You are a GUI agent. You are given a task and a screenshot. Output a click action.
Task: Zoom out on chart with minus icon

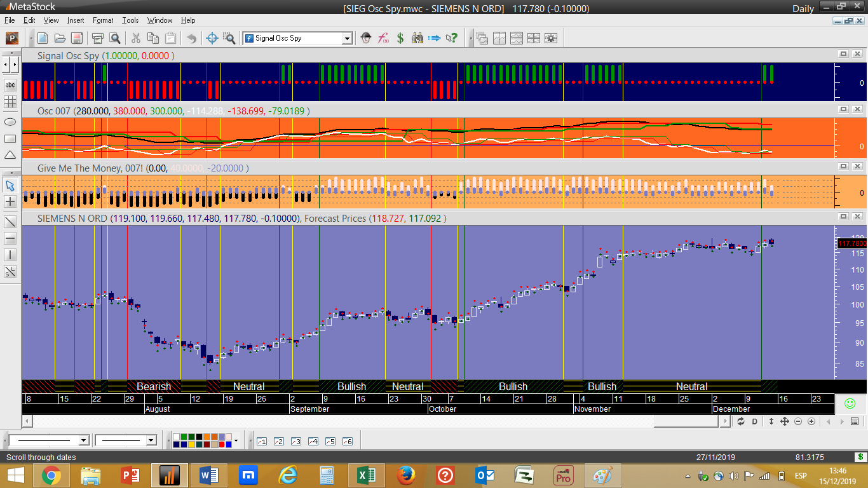click(x=798, y=421)
